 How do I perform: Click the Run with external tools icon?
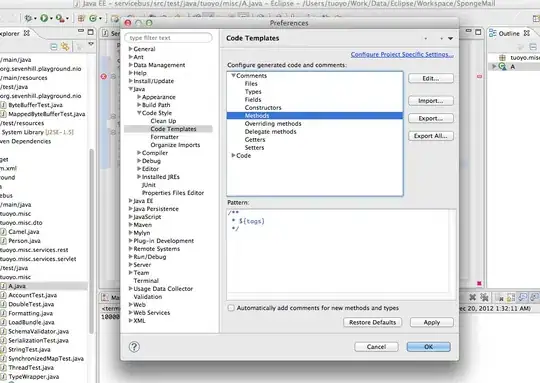click(60, 18)
